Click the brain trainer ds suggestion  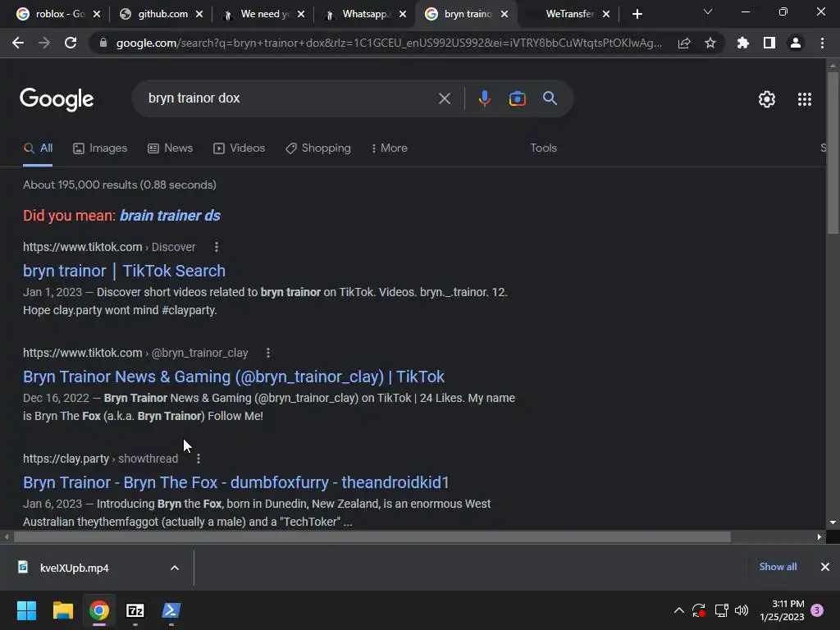tap(170, 216)
